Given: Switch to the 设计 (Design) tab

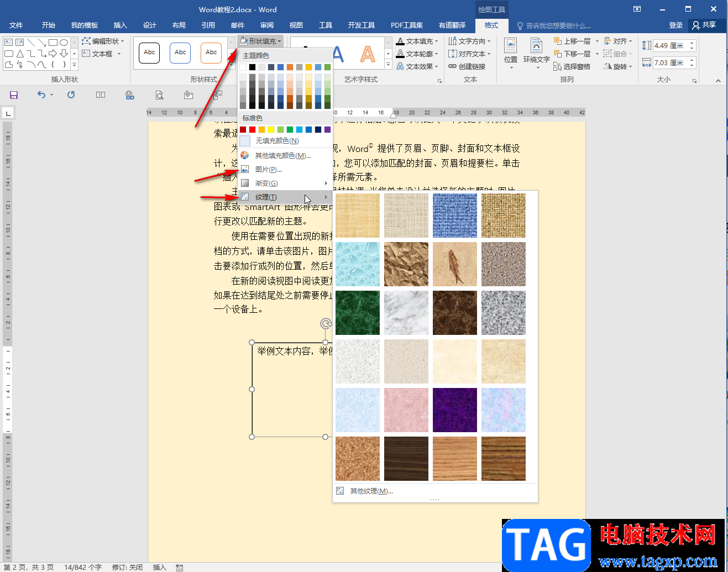Looking at the screenshot, I should coord(149,25).
